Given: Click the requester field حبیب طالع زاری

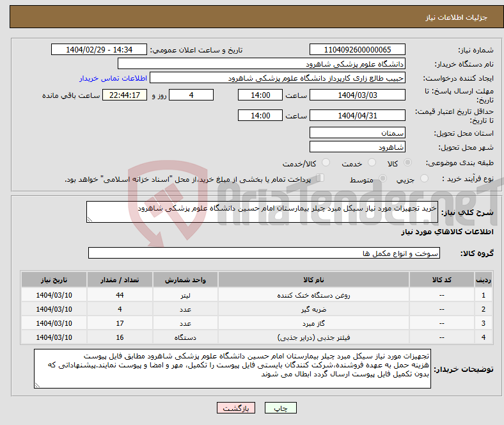Looking at the screenshot, I should pos(278,78).
